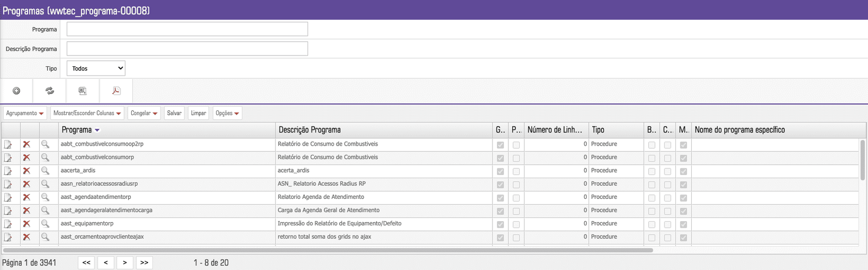
Task: Click the Salvar button
Action: [174, 113]
